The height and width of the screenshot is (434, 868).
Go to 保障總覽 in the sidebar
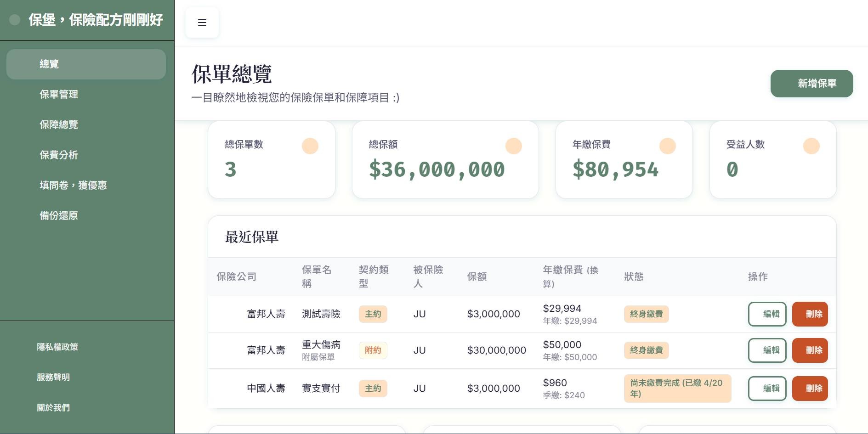[59, 125]
